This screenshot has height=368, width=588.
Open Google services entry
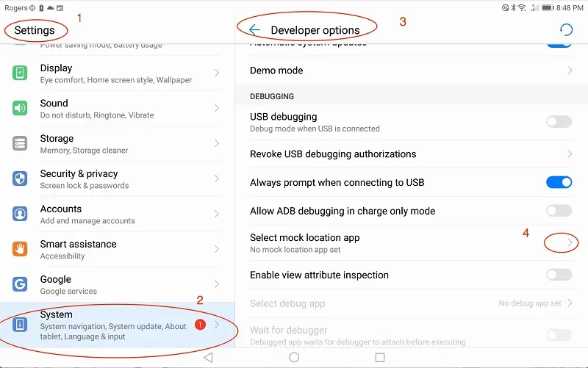(x=118, y=284)
